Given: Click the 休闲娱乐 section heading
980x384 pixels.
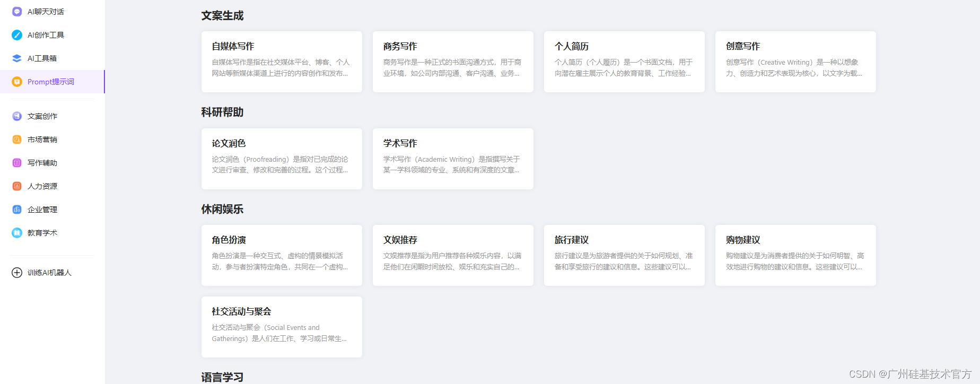Looking at the screenshot, I should click(x=222, y=209).
